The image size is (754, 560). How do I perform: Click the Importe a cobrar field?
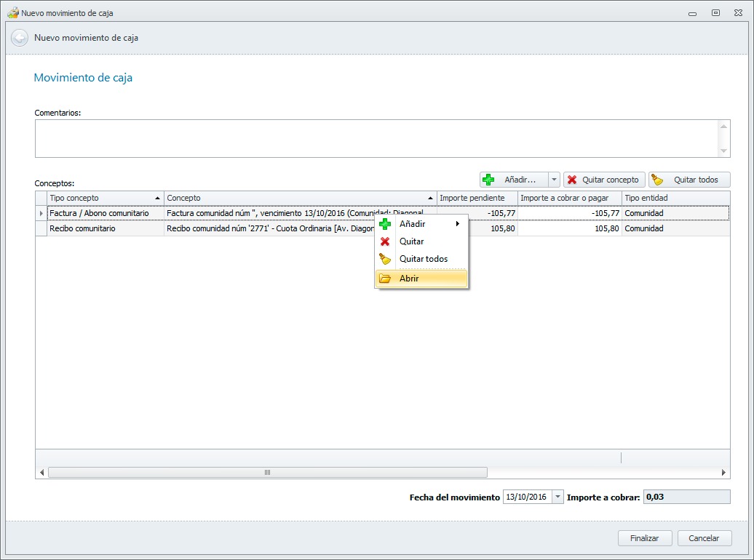click(687, 497)
